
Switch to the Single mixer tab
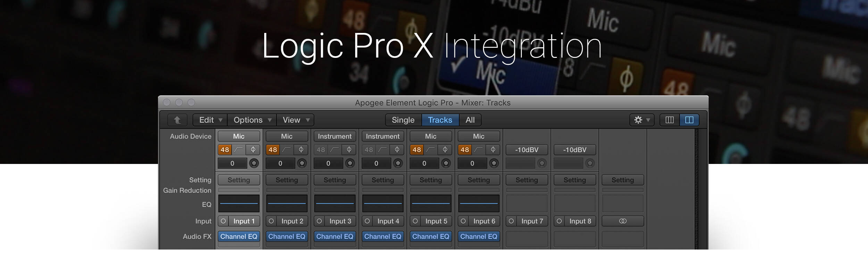(x=403, y=120)
